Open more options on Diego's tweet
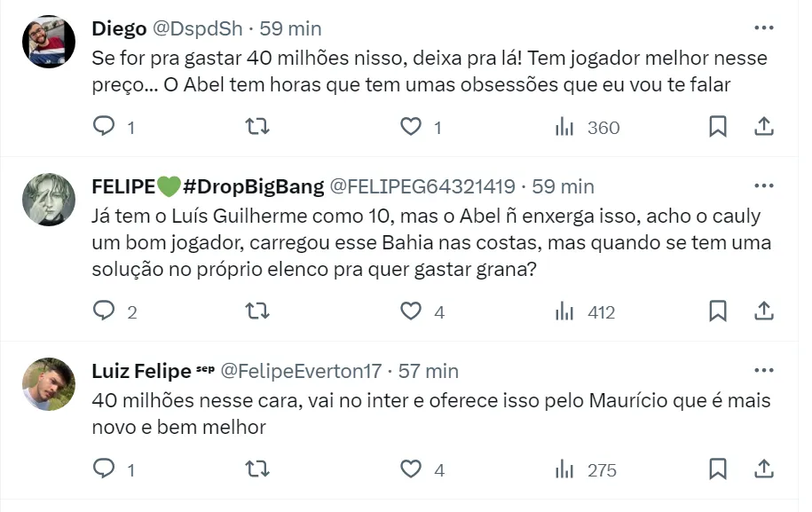Image resolution: width=812 pixels, height=512 pixels. click(763, 28)
